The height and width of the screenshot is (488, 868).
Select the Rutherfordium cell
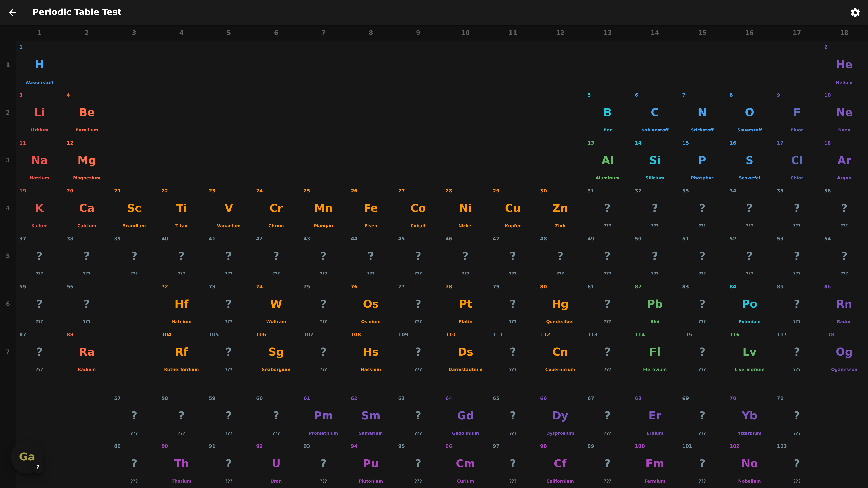(x=181, y=352)
